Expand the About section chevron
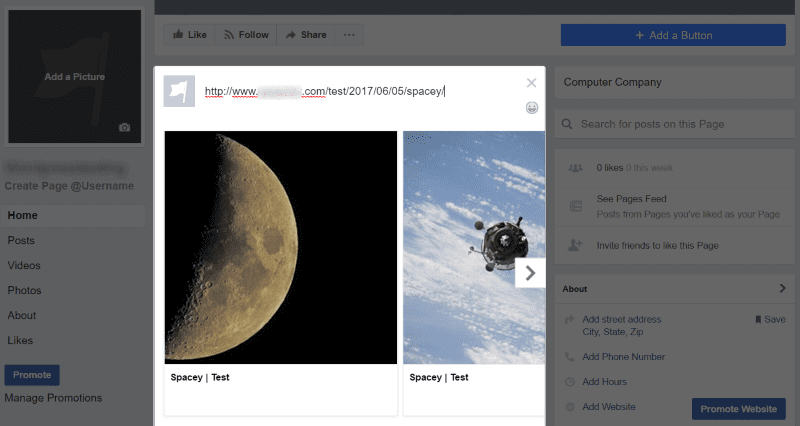The height and width of the screenshot is (426, 800). (783, 288)
